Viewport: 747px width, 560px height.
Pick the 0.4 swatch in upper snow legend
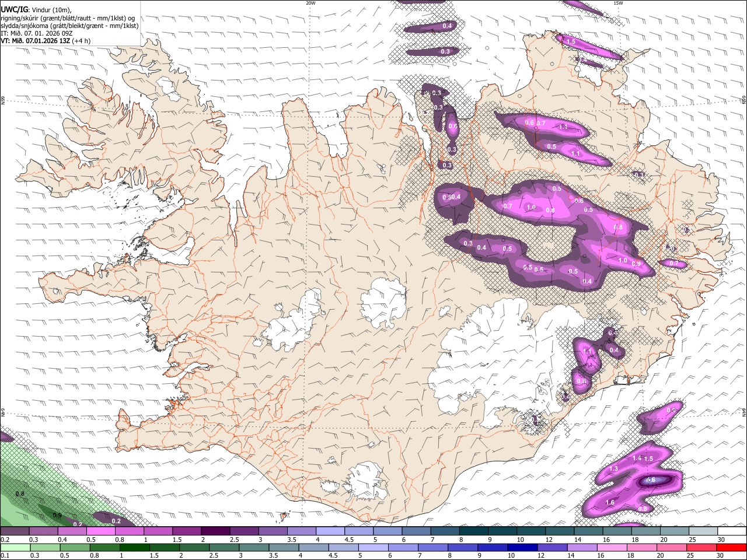(72, 531)
